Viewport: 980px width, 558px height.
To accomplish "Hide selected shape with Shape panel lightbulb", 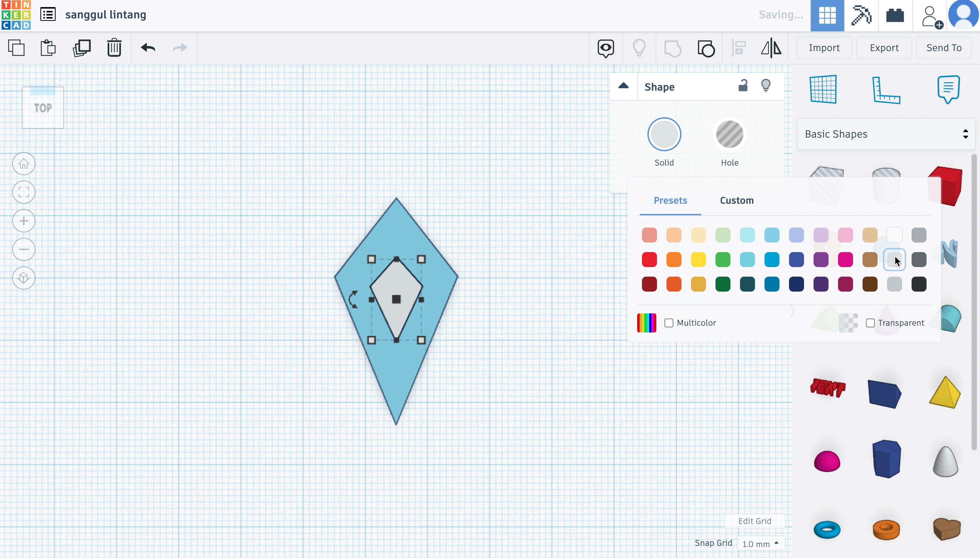I will [766, 86].
